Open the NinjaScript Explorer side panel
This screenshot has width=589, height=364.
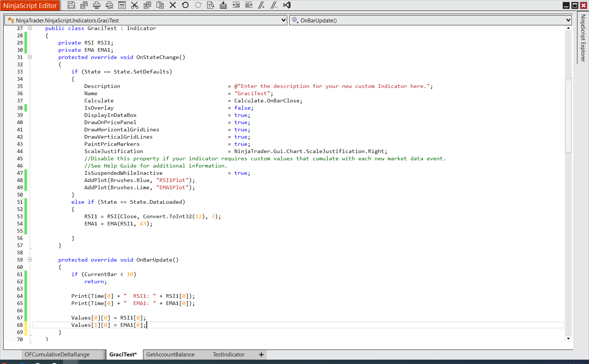(x=583, y=38)
